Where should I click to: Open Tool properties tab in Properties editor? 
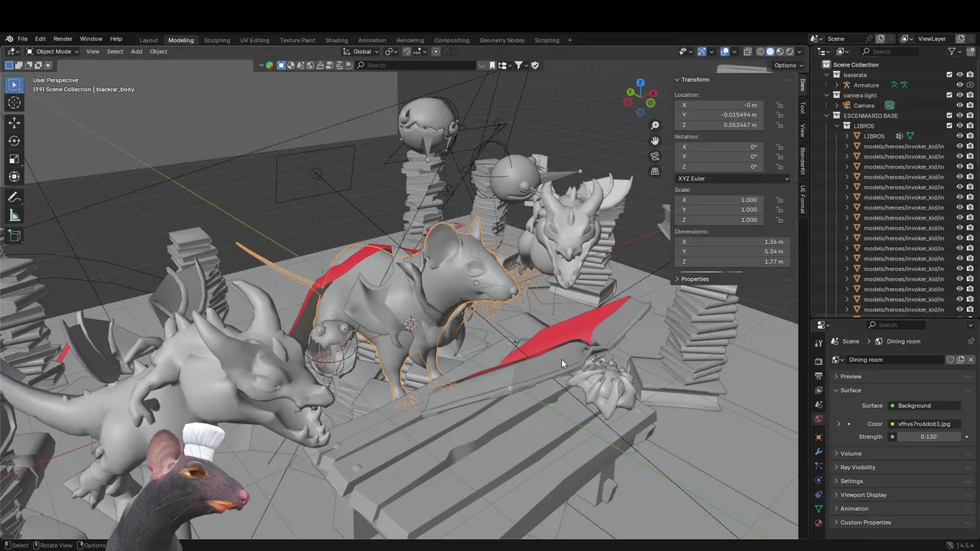pyautogui.click(x=818, y=344)
